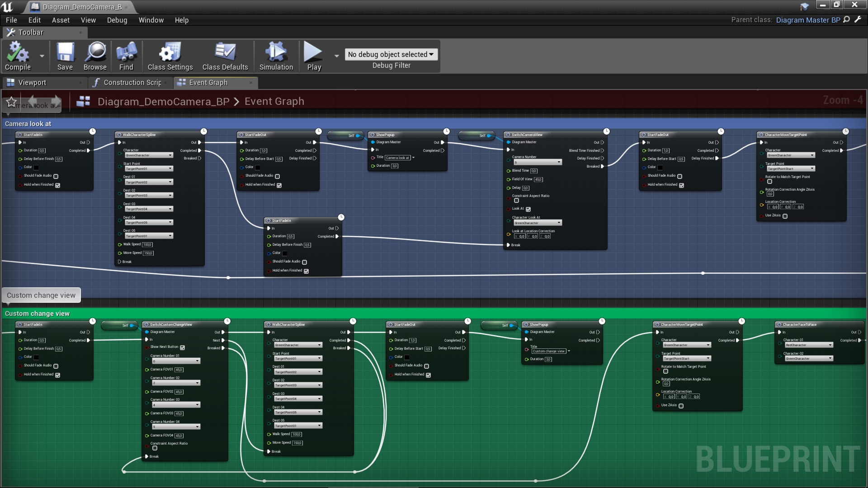Open Class Defaults panel
868x488 pixels.
click(225, 55)
